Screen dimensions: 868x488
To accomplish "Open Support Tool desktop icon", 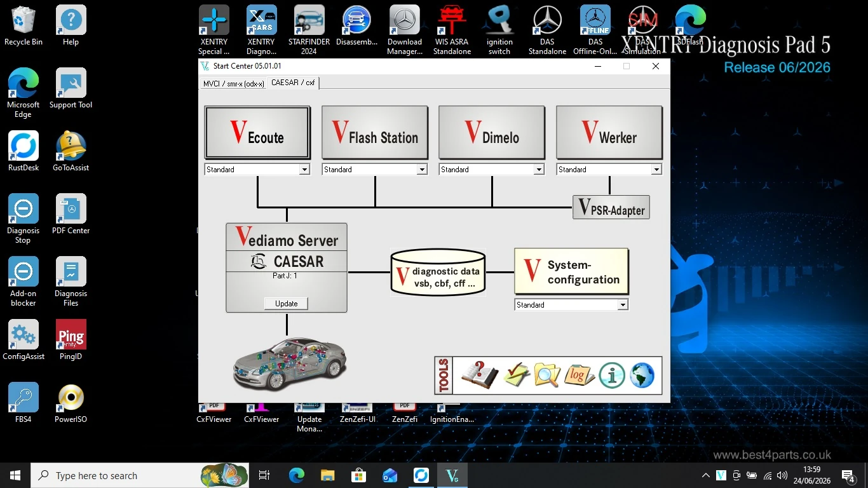I will (71, 89).
